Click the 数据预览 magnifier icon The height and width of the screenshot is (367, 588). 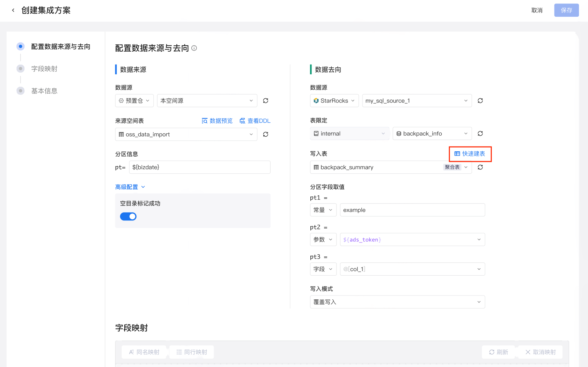pos(205,121)
